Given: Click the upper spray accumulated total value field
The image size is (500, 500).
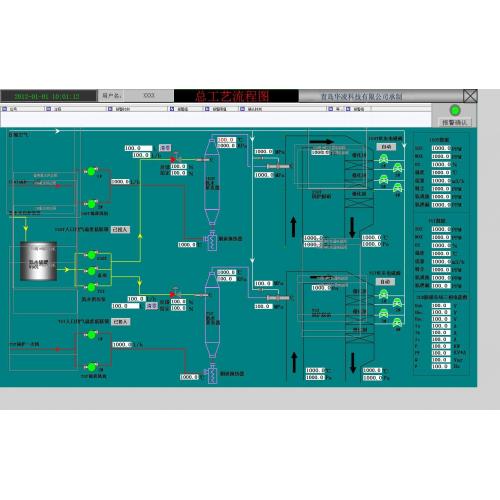Looking at the screenshot, I should (x=138, y=148).
